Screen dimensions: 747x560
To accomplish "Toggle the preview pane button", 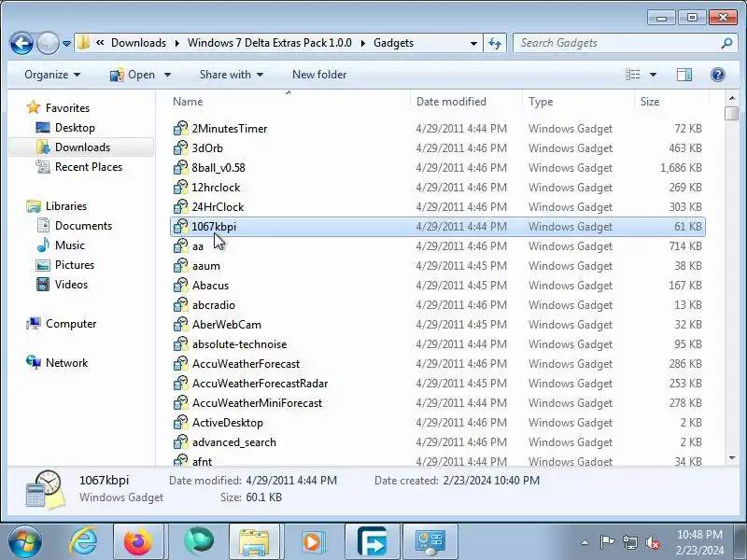I will tap(684, 75).
